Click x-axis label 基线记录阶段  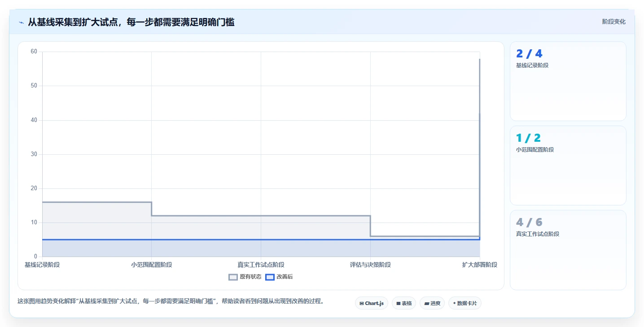42,265
